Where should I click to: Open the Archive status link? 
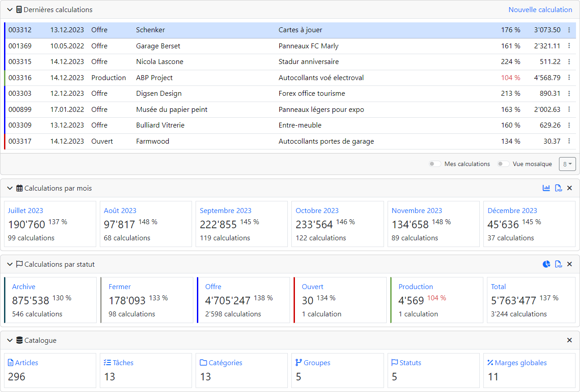tap(24, 286)
